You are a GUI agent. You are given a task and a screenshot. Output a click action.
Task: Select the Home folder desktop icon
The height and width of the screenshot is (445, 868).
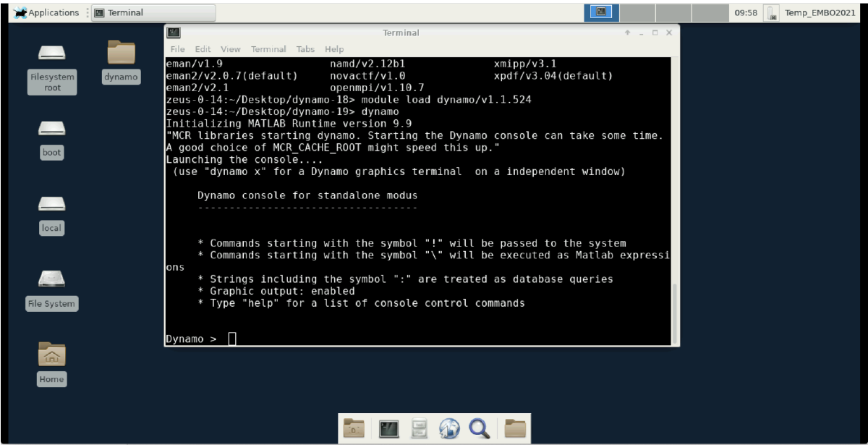point(51,363)
